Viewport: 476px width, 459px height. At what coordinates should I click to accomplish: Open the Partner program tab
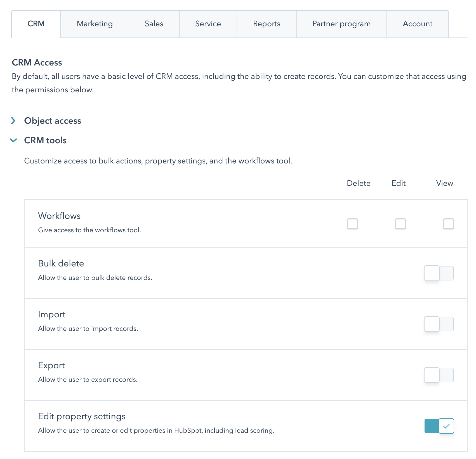click(x=341, y=24)
